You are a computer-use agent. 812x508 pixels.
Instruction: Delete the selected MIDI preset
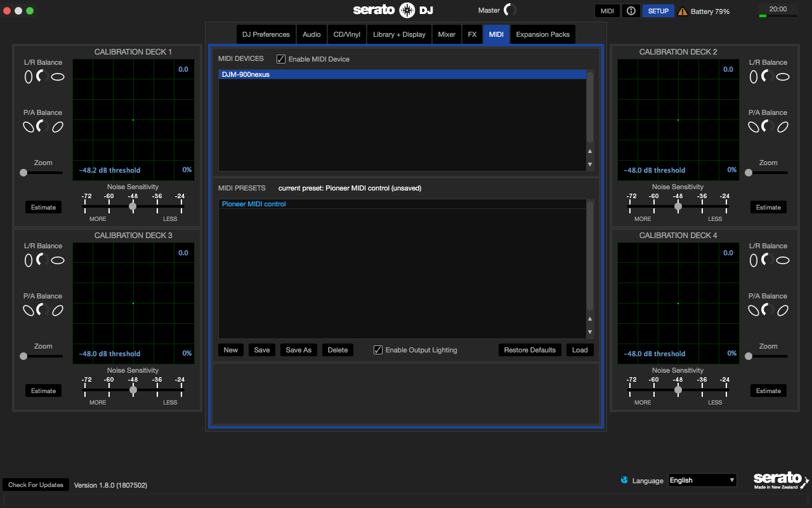pyautogui.click(x=337, y=350)
